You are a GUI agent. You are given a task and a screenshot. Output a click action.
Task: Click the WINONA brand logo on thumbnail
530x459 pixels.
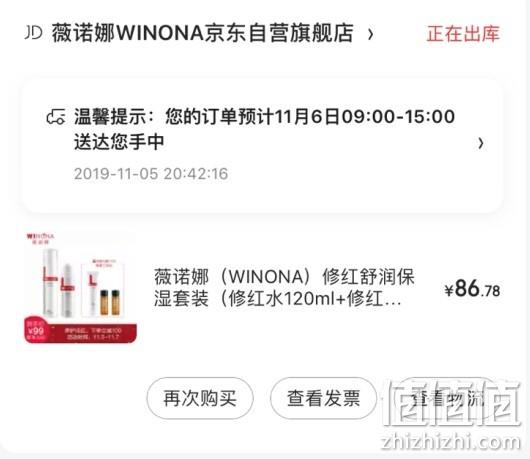tap(41, 238)
